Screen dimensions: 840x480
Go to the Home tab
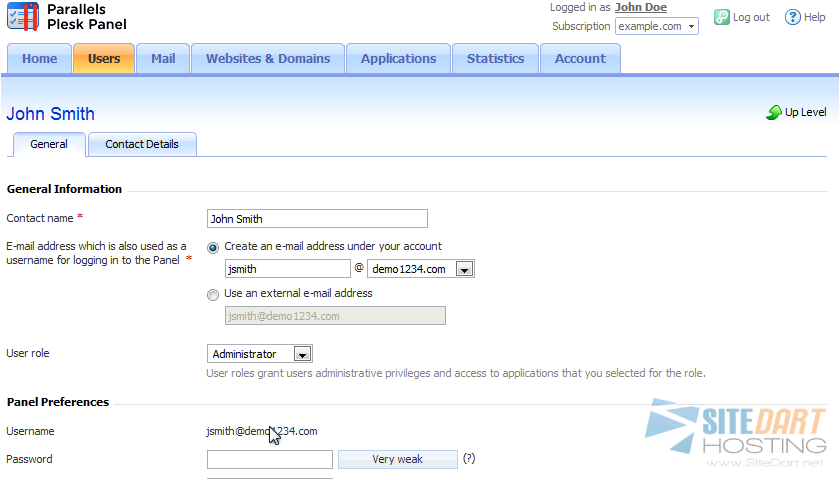coord(40,58)
